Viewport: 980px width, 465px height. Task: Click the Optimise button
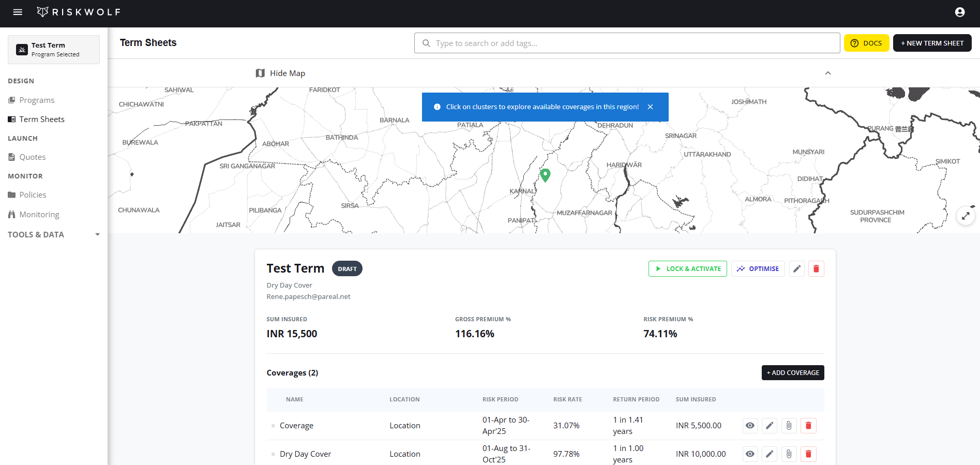758,268
